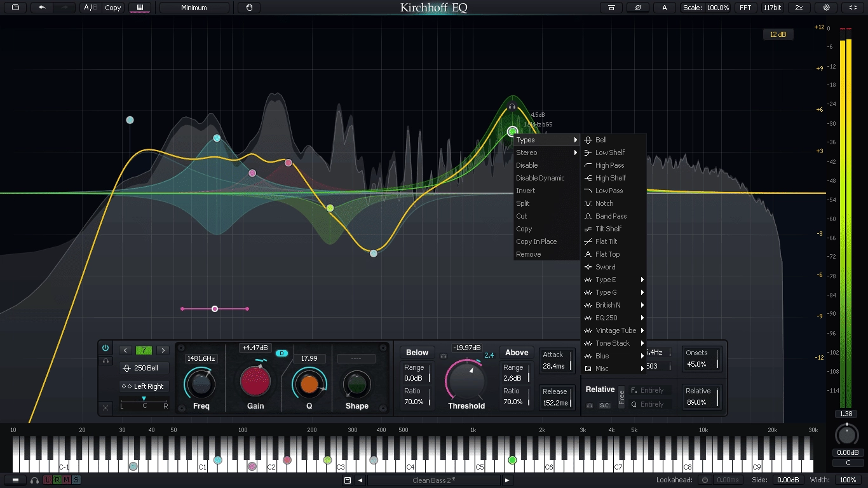Screen dimensions: 868x488
Task: Click the Clean Bass 2 preset name
Action: coord(433,480)
